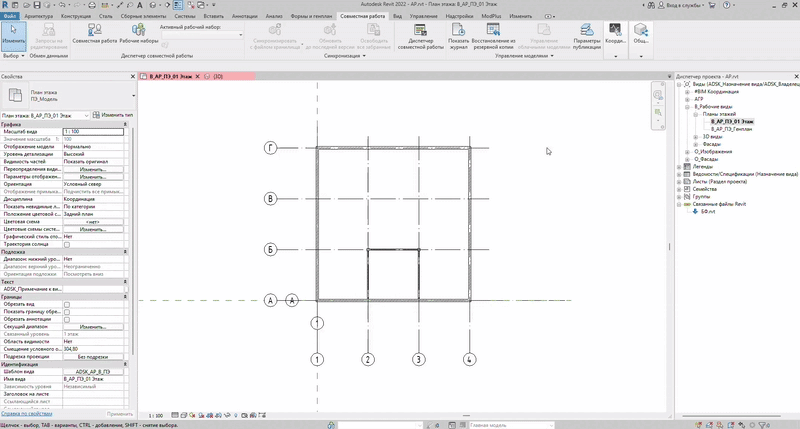This screenshot has width=800, height=429.
Task: Open Параметры публикации settings
Action: point(587,36)
